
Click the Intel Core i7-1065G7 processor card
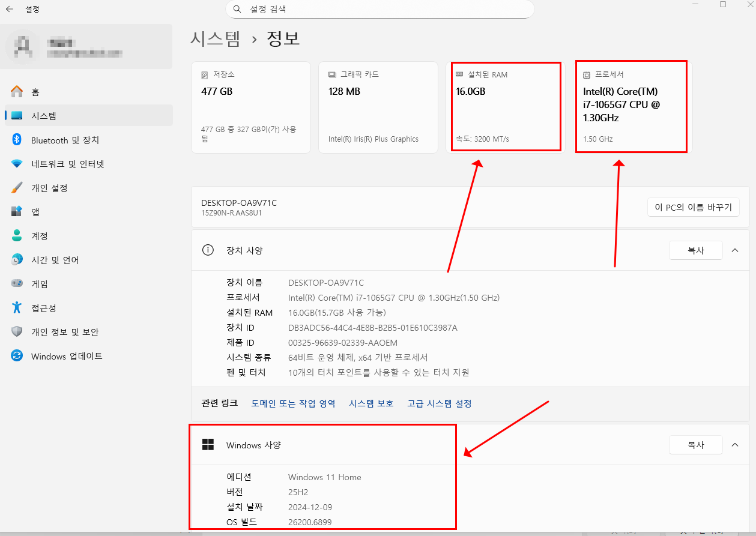point(633,107)
